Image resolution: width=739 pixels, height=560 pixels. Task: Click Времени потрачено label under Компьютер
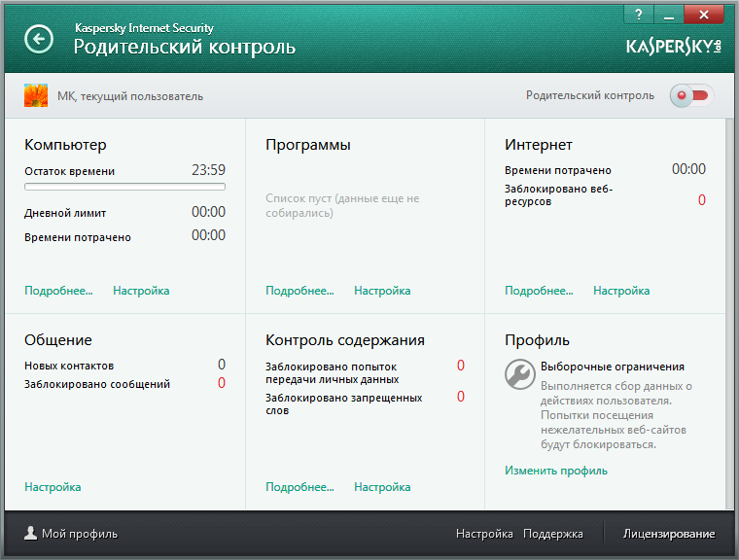coord(77,237)
